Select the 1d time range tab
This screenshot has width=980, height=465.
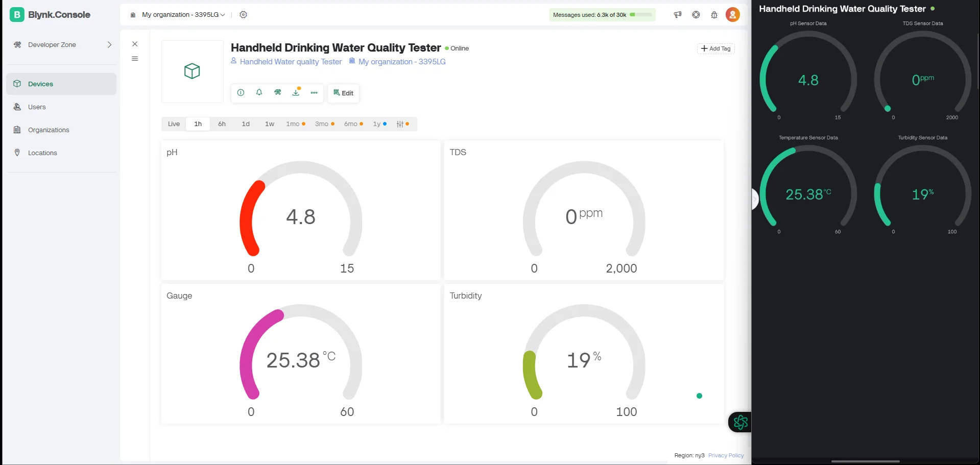tap(246, 124)
